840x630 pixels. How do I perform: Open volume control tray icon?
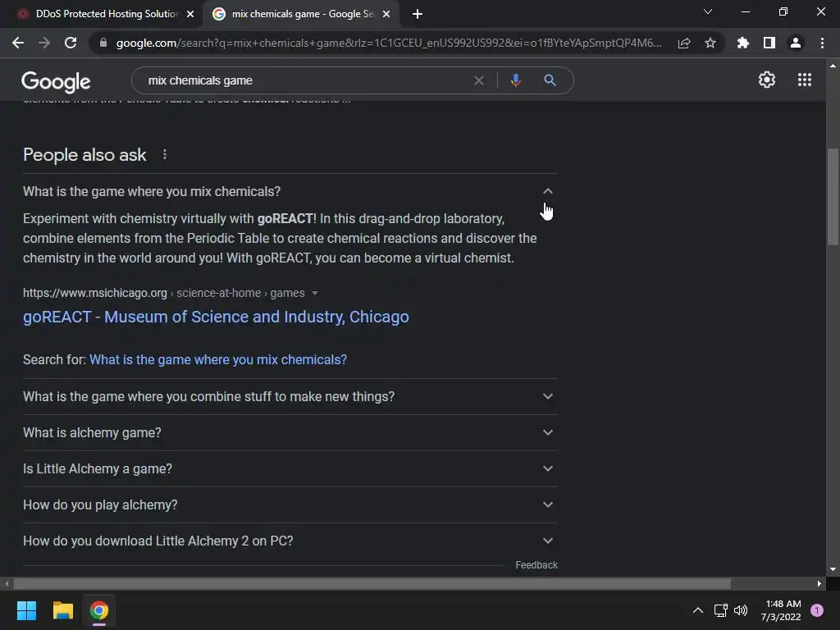(x=741, y=610)
